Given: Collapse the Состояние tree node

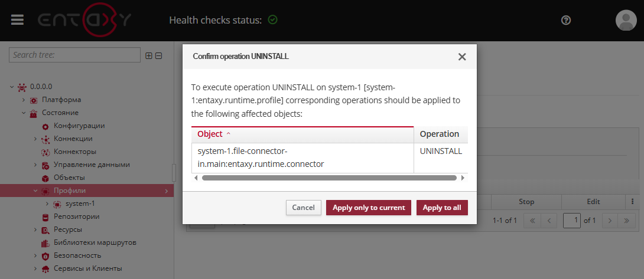Looking at the screenshot, I should (x=24, y=113).
